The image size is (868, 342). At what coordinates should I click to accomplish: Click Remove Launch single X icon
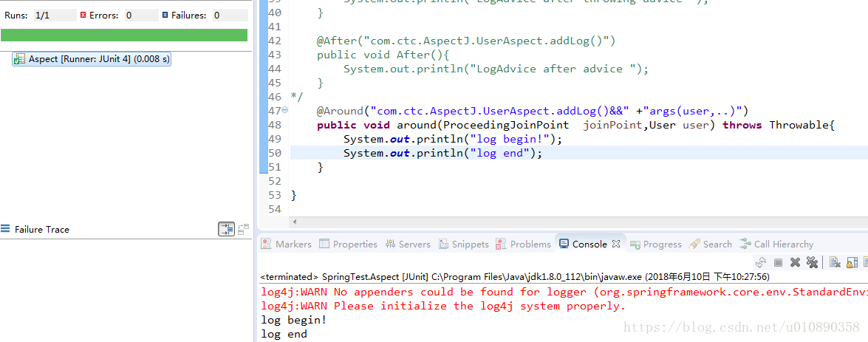pyautogui.click(x=796, y=262)
